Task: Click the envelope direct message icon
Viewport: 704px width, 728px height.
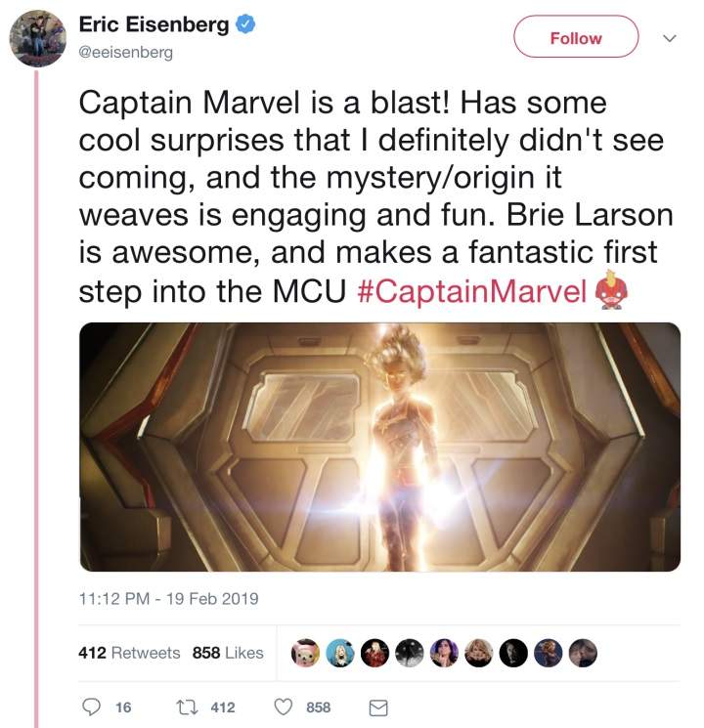Action: click(x=377, y=707)
